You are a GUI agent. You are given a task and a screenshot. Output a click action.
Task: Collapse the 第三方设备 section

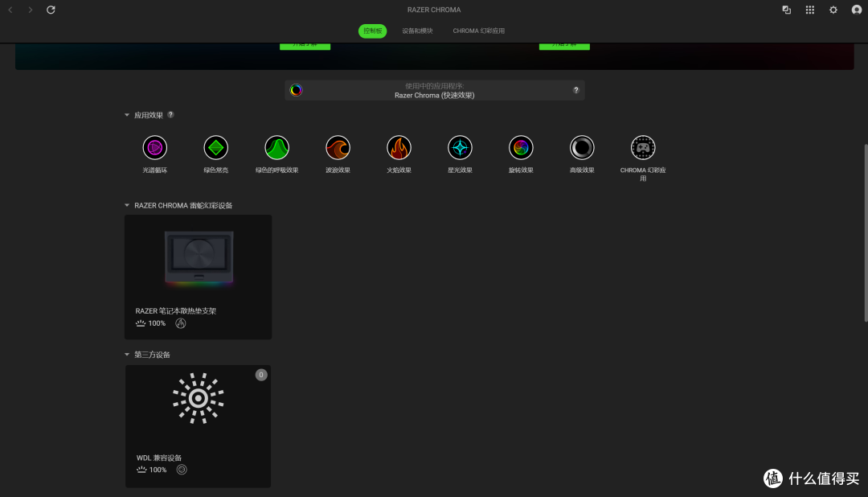pyautogui.click(x=127, y=355)
